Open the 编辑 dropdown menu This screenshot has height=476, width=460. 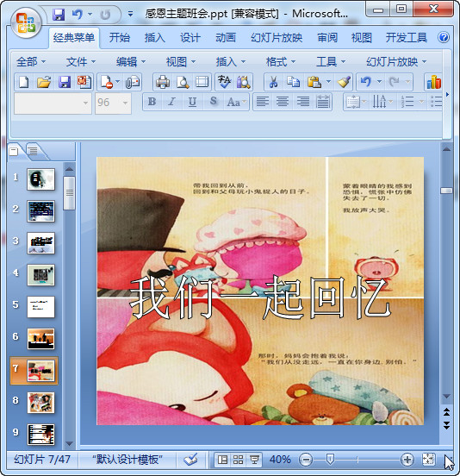(131, 62)
